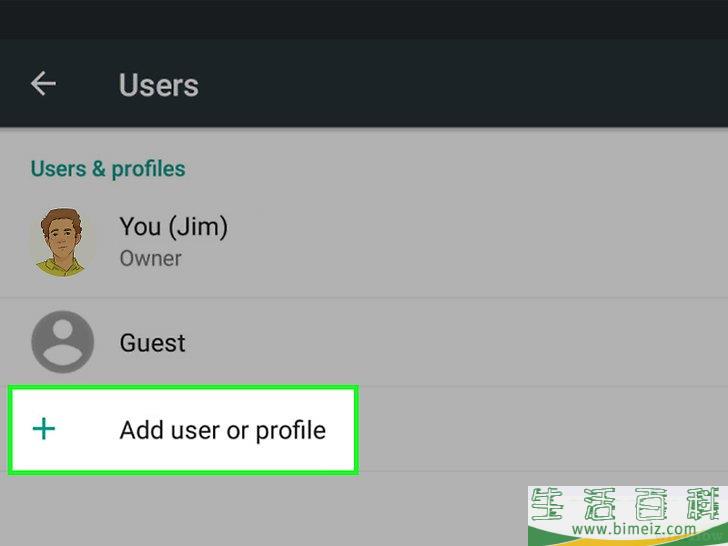This screenshot has height=546, width=728.
Task: Tap the gray Guest silhouette icon
Action: 63,342
